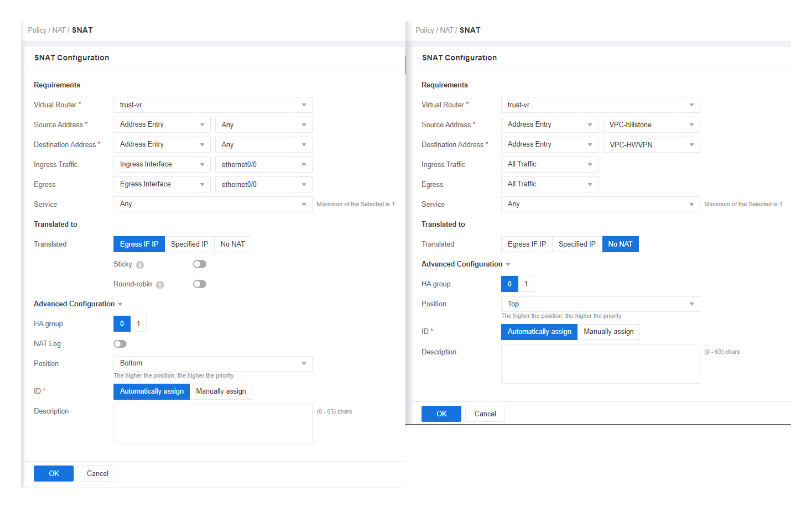
Task: Open Source Address type dropdown in right panel
Action: click(x=550, y=125)
